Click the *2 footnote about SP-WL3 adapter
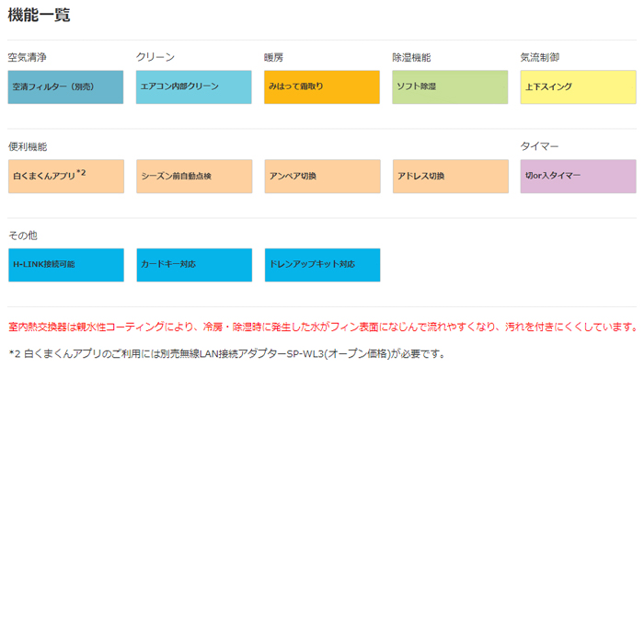The width and height of the screenshot is (644, 644). tap(226, 353)
